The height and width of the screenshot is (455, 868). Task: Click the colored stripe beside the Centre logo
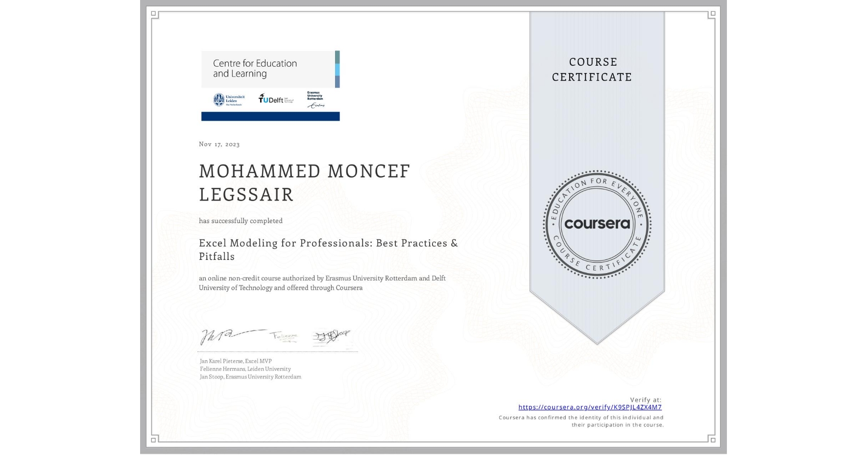point(337,69)
